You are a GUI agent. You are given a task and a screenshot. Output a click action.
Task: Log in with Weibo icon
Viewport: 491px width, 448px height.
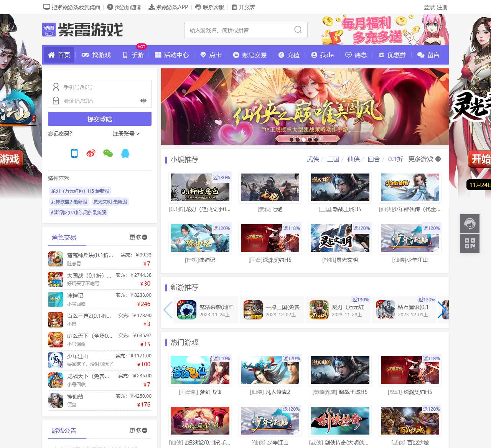[91, 153]
